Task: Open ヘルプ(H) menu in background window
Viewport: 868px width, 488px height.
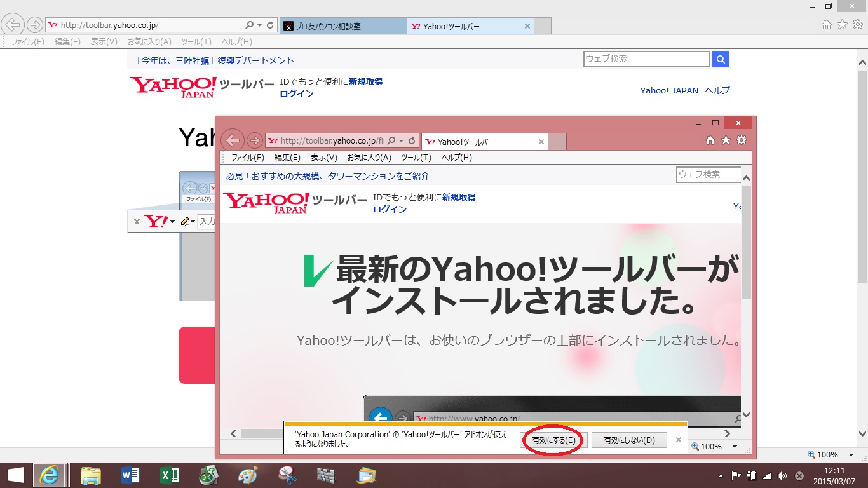Action: [x=236, y=42]
